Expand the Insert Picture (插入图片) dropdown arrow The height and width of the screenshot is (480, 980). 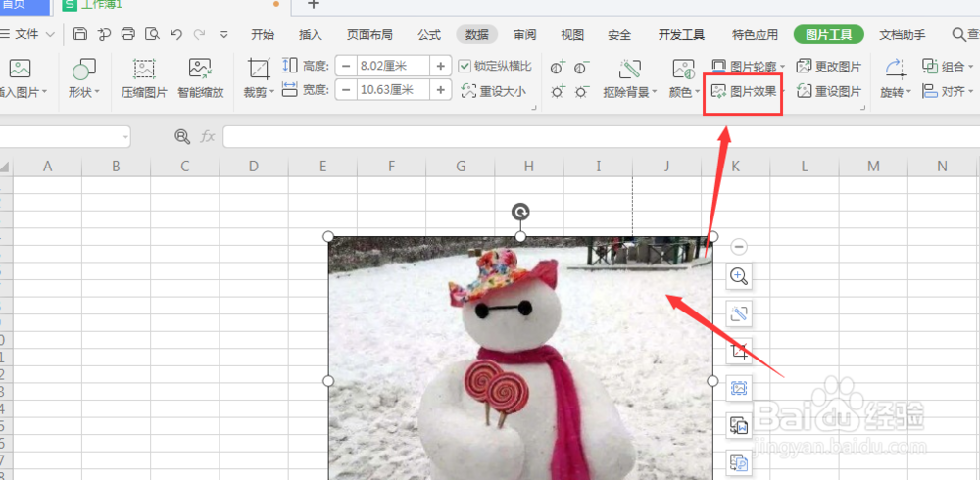44,92
